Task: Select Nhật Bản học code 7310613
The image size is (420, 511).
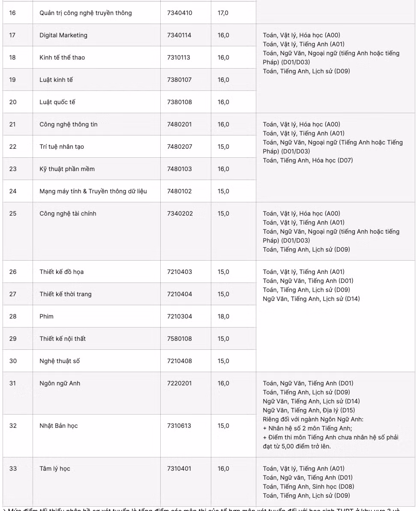Action: click(179, 426)
